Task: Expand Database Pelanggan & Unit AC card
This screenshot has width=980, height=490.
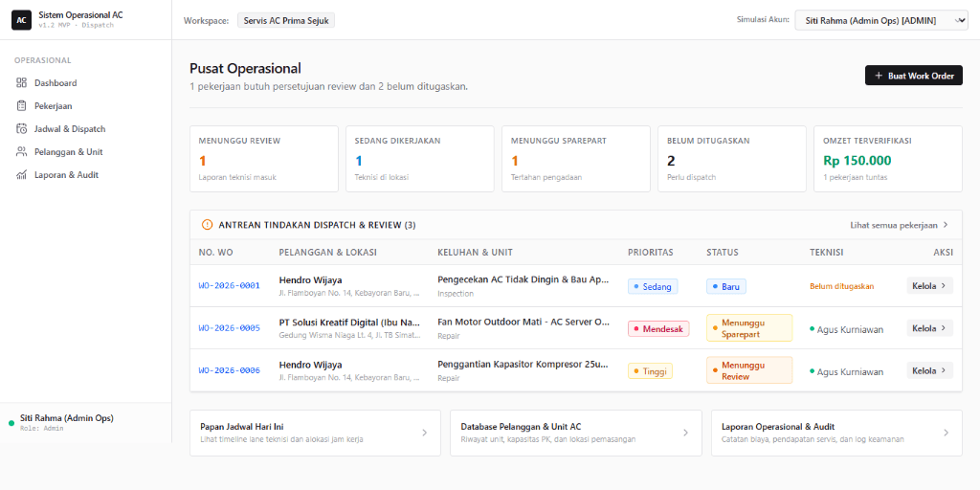Action: 575,433
